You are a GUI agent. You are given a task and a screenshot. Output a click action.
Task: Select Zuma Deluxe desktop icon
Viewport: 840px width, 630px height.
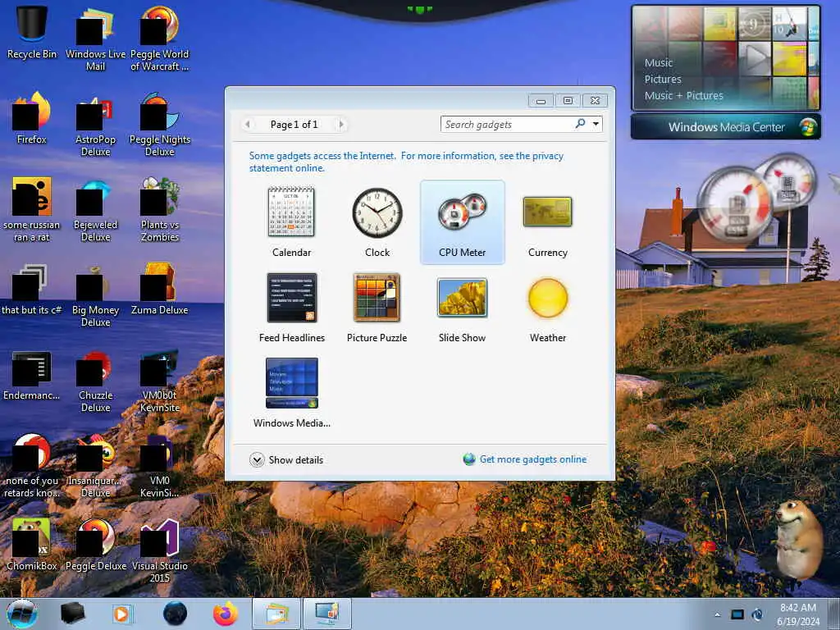click(159, 289)
